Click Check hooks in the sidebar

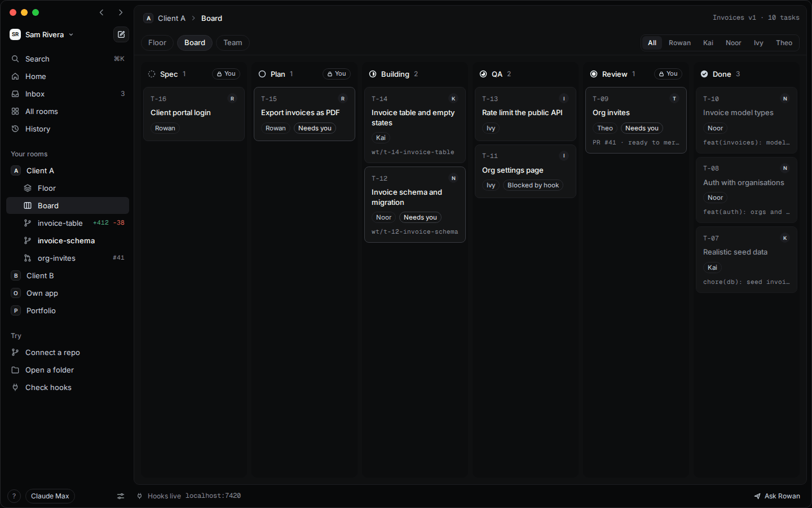[x=68, y=387]
